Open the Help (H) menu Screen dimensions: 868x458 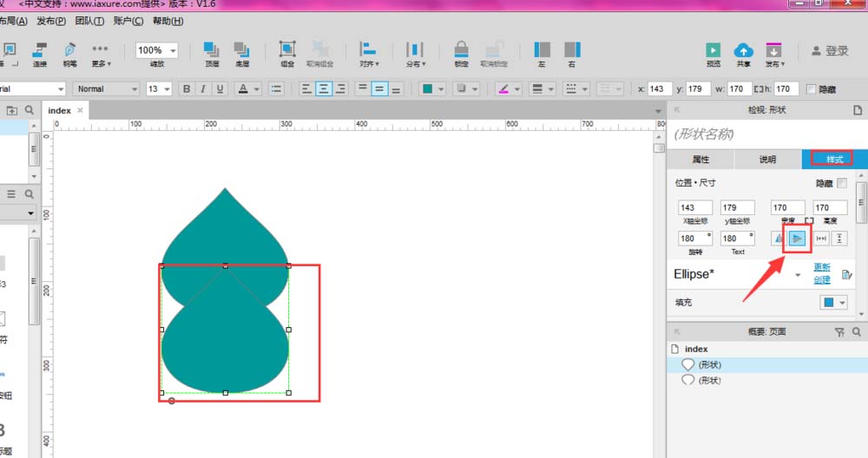click(168, 21)
